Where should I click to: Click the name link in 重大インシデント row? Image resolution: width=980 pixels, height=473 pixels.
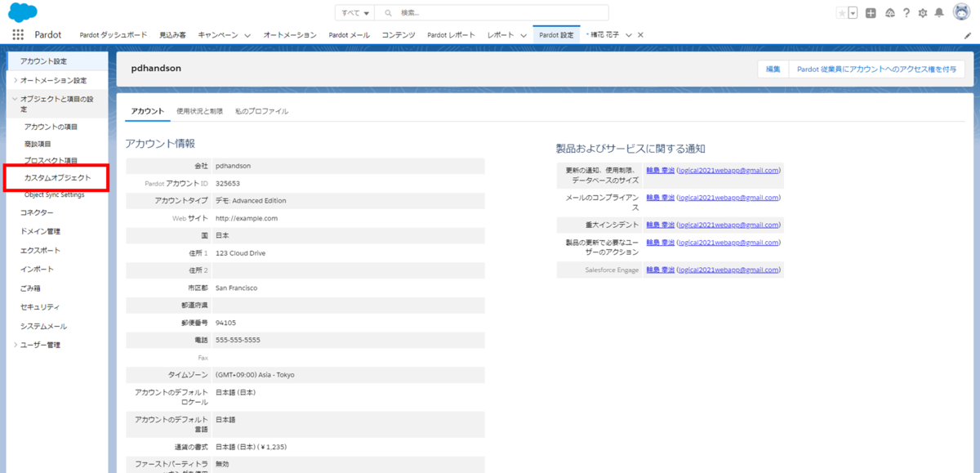tap(661, 224)
